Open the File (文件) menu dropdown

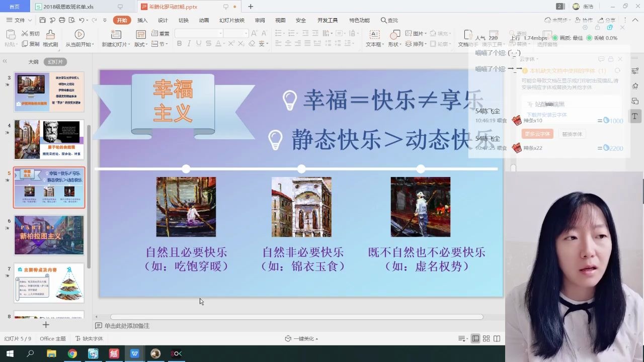20,20
